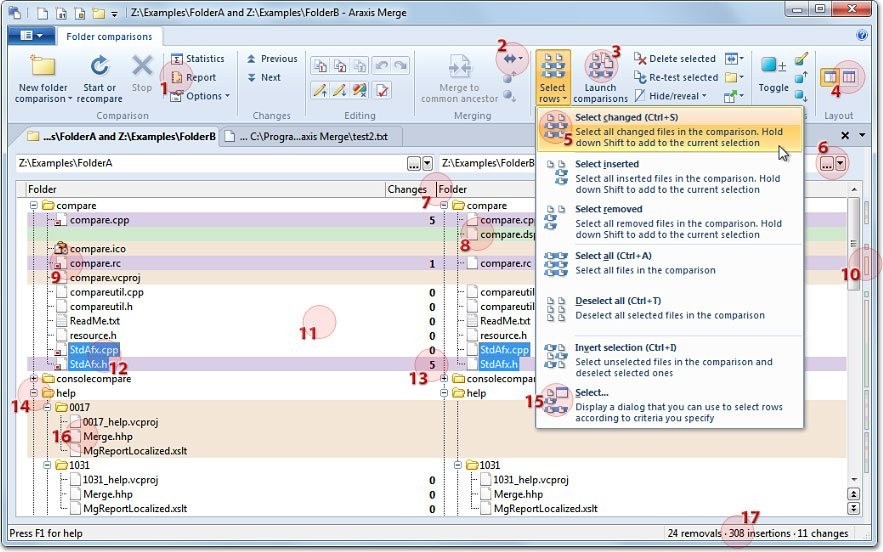
Task: Switch to two-pane layout icon
Action: click(x=830, y=77)
